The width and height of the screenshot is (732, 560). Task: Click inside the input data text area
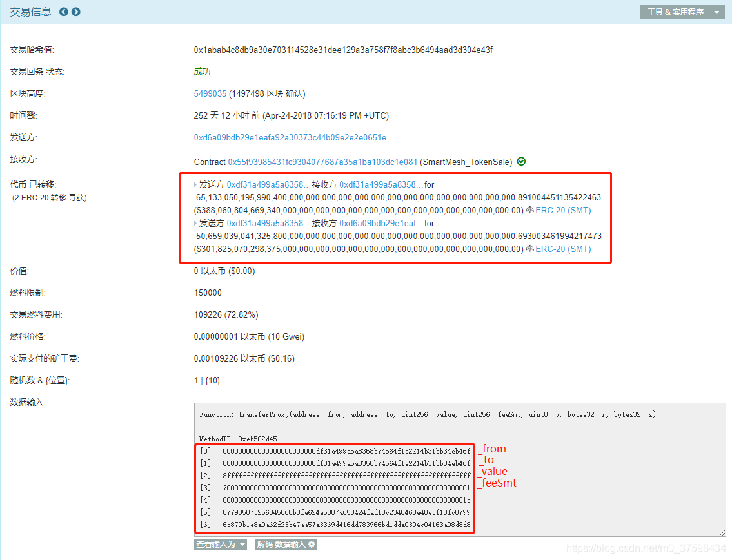coord(460,470)
